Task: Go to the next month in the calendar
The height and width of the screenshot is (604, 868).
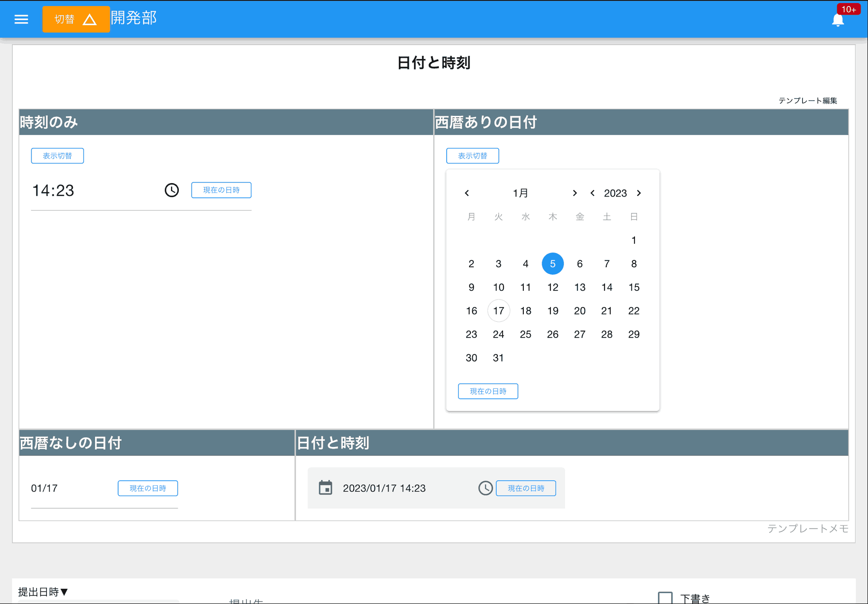Action: [x=575, y=193]
